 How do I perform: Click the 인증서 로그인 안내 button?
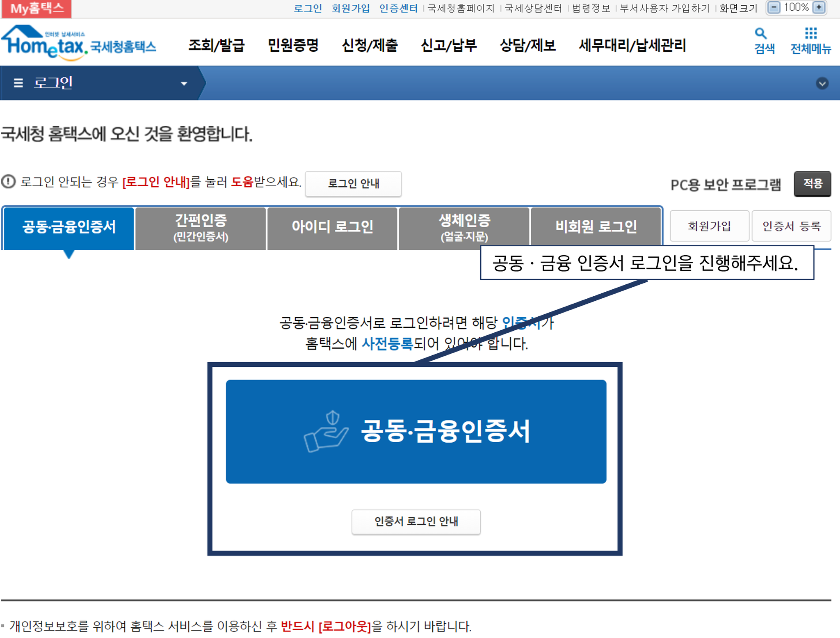[416, 521]
